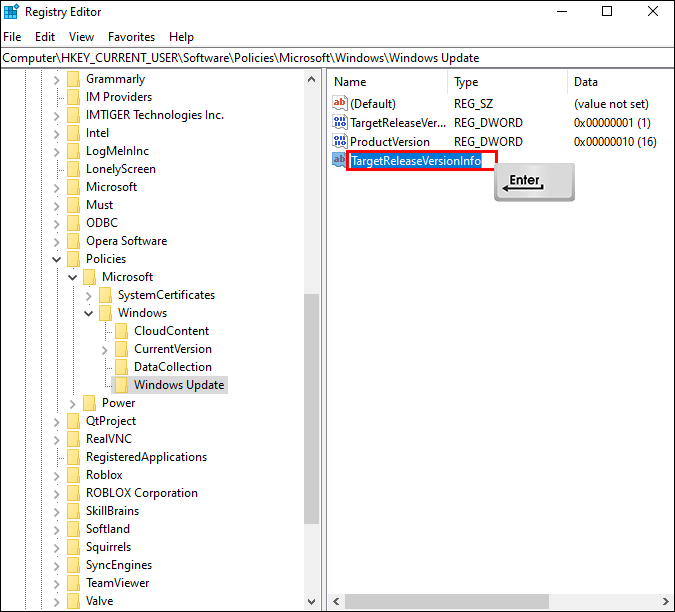Click the IM Providers folder icon
Image resolution: width=675 pixels, height=612 pixels.
tap(74, 97)
